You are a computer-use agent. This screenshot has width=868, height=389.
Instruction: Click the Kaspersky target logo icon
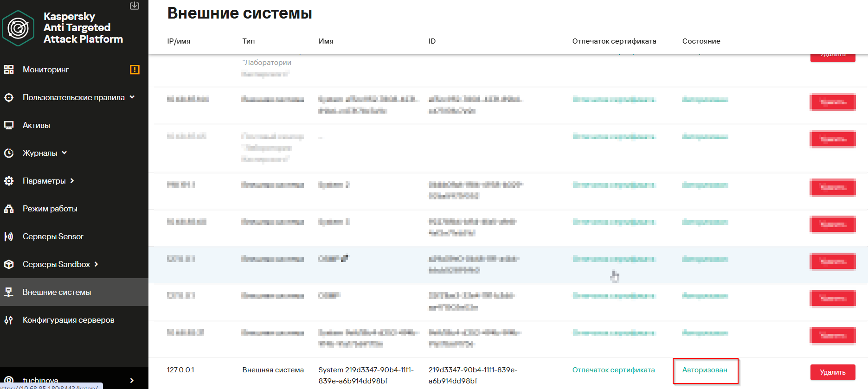pos(18,28)
